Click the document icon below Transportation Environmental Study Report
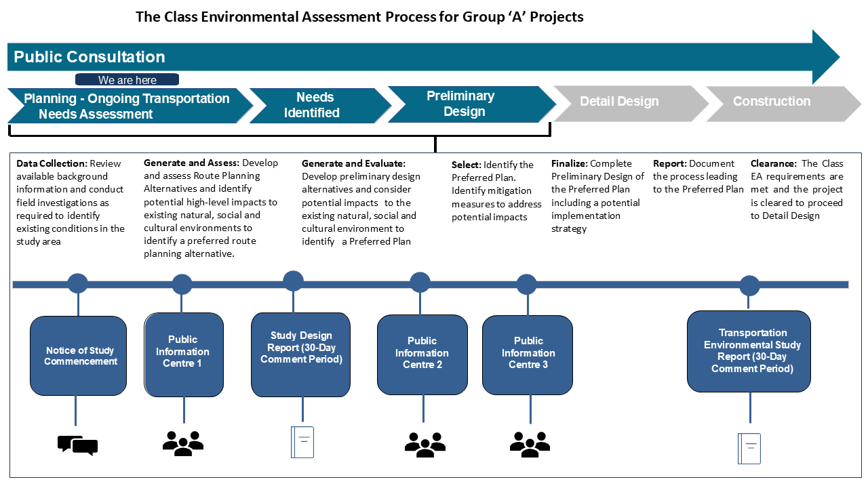Viewport: 868px width, 488px height. tap(749, 449)
